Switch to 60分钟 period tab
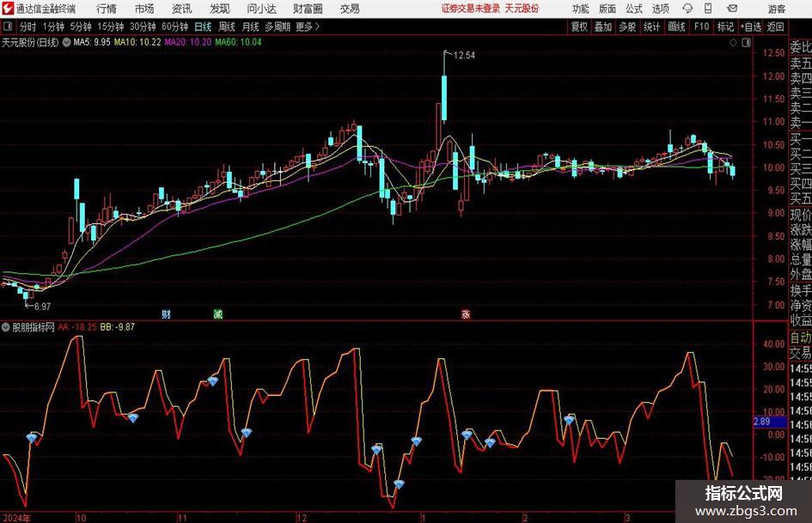 coord(174,27)
